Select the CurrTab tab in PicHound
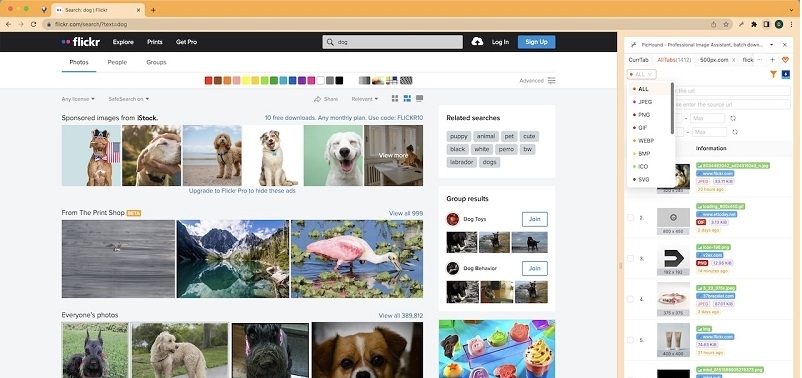Image resolution: width=802 pixels, height=378 pixels. (638, 60)
